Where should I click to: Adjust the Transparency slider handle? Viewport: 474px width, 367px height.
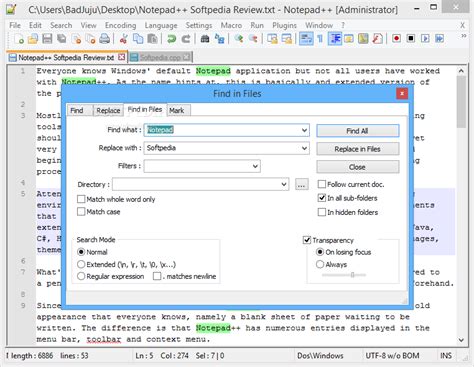click(352, 275)
